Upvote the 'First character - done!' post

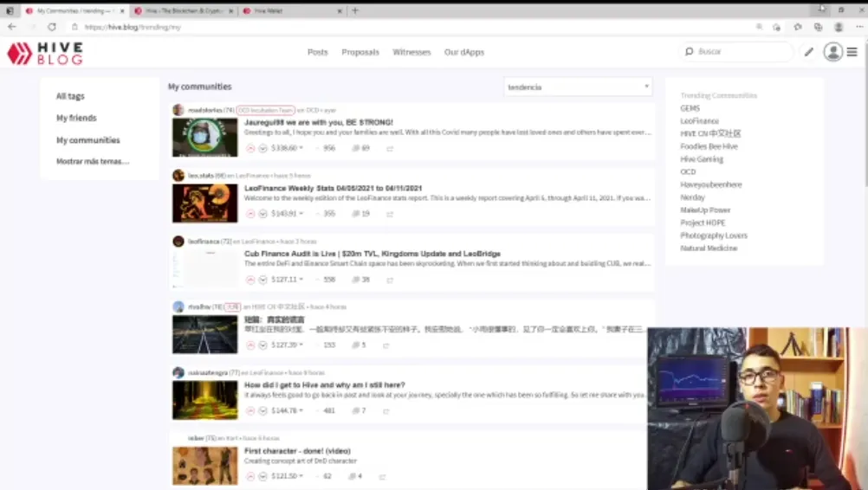pos(250,476)
